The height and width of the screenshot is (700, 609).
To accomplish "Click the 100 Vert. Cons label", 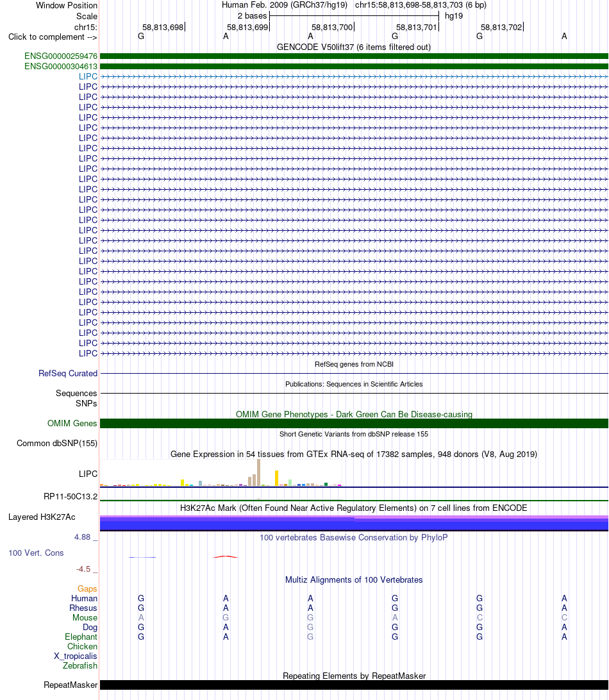I will click(36, 553).
